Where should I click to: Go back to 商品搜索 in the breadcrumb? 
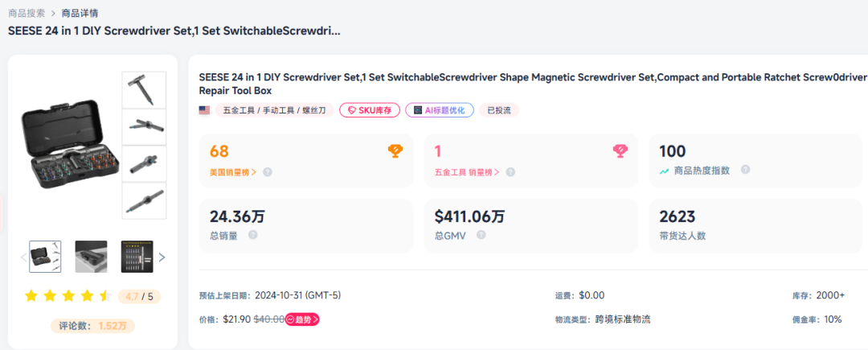click(27, 13)
